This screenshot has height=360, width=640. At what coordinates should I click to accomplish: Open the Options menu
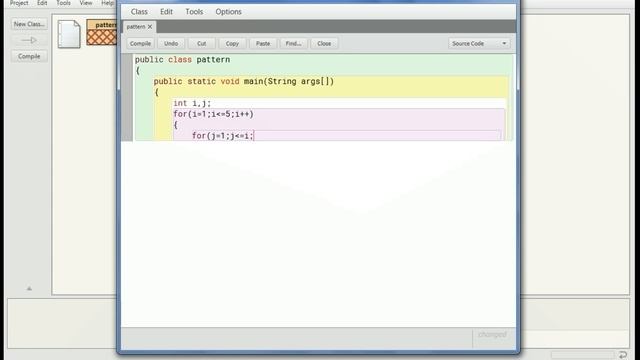click(229, 12)
